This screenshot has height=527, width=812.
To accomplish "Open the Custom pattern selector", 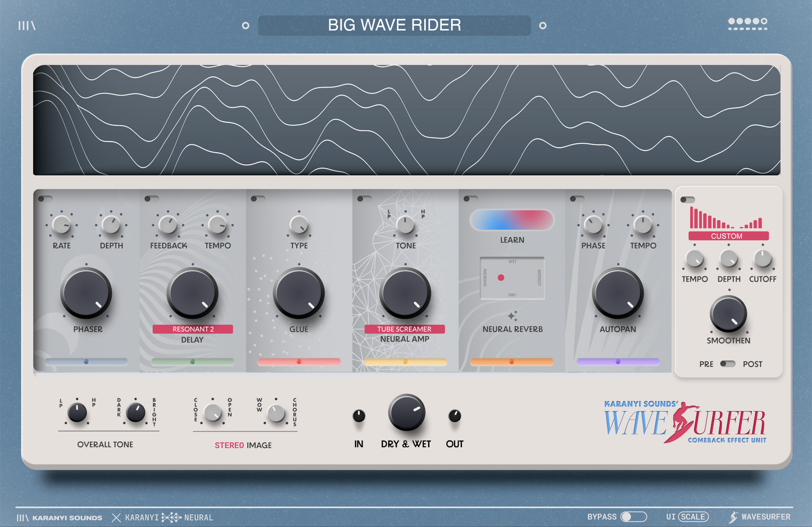I will point(728,236).
